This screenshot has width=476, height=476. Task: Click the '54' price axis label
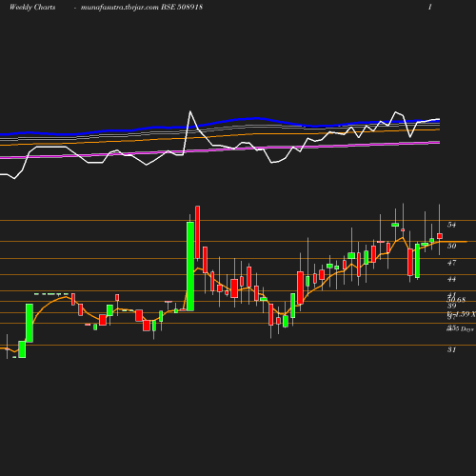tap(451, 225)
